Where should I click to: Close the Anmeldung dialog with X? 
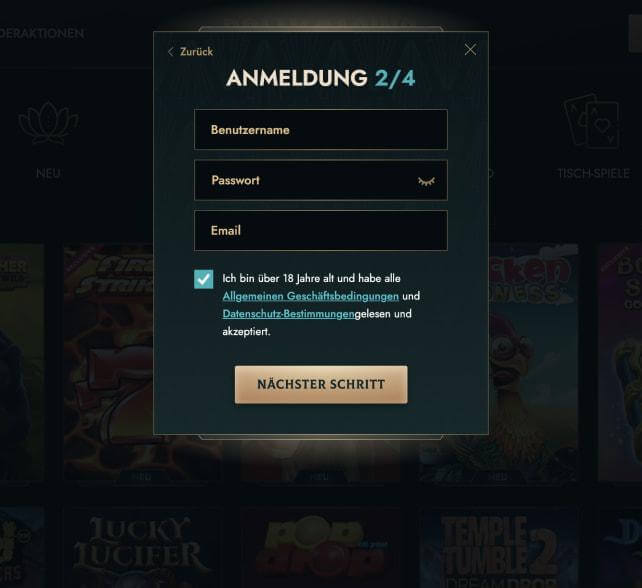(x=470, y=50)
